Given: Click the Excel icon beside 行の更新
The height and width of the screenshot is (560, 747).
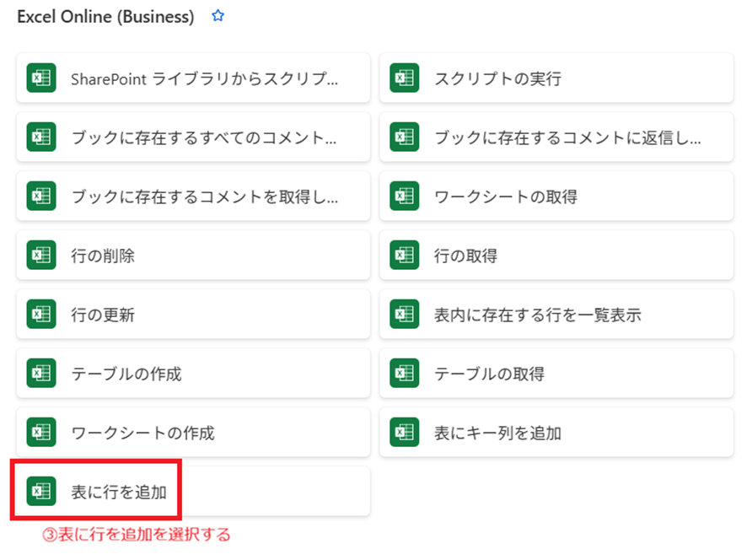Looking at the screenshot, I should point(41,315).
